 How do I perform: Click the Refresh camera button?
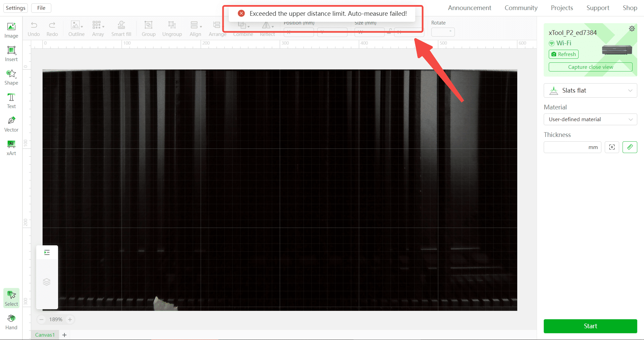click(563, 54)
